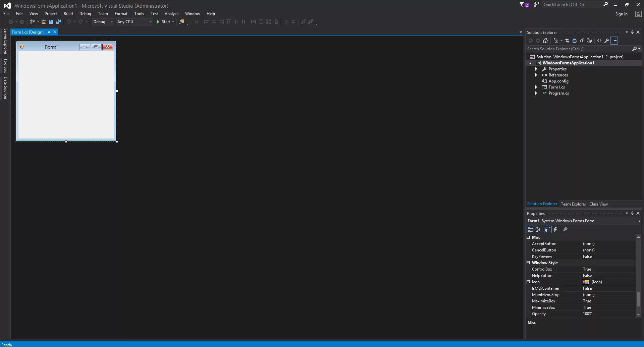Screen dimensions: 644x347
Task: Click the account avatar icon beside Sign in
Action: pyautogui.click(x=638, y=14)
